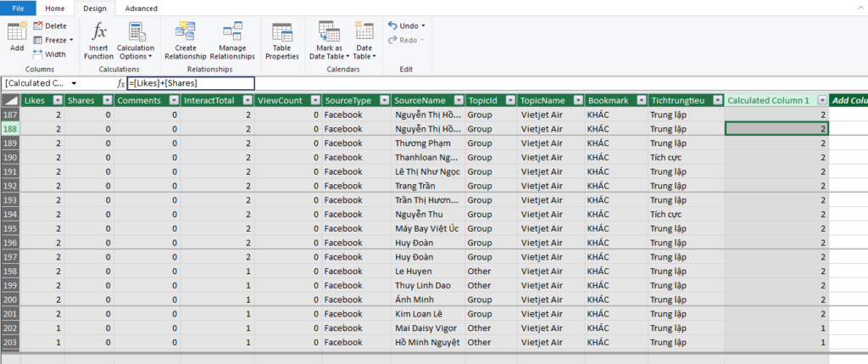Click the Ánh Minh cell
The width and height of the screenshot is (868, 364).
point(428,300)
